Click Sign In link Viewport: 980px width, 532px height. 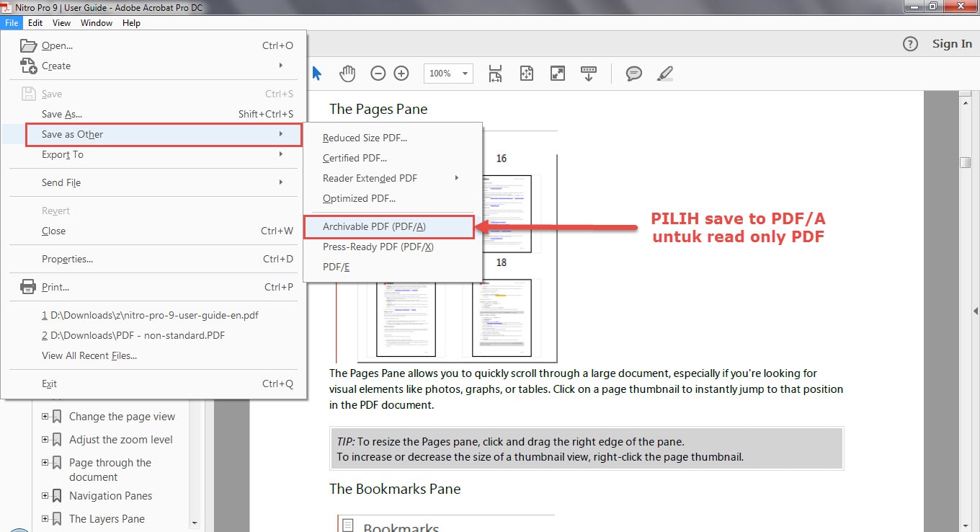pyautogui.click(x=952, y=44)
